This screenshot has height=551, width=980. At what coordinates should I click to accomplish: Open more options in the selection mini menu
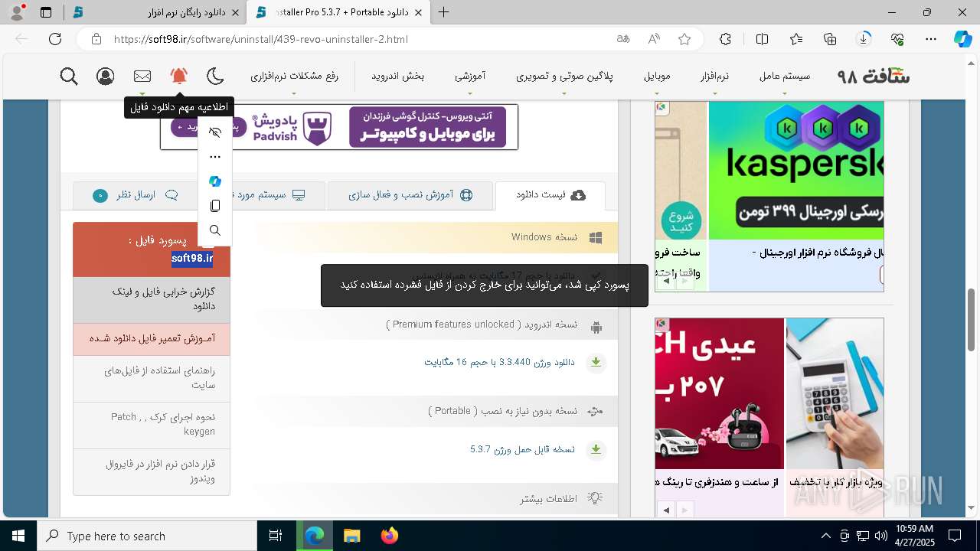click(215, 157)
